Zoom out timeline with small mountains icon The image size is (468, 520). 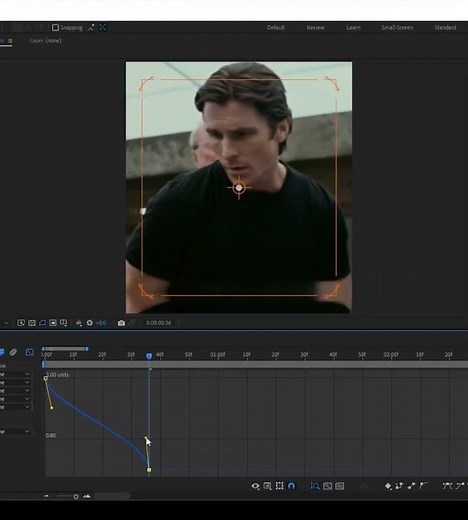point(46,496)
